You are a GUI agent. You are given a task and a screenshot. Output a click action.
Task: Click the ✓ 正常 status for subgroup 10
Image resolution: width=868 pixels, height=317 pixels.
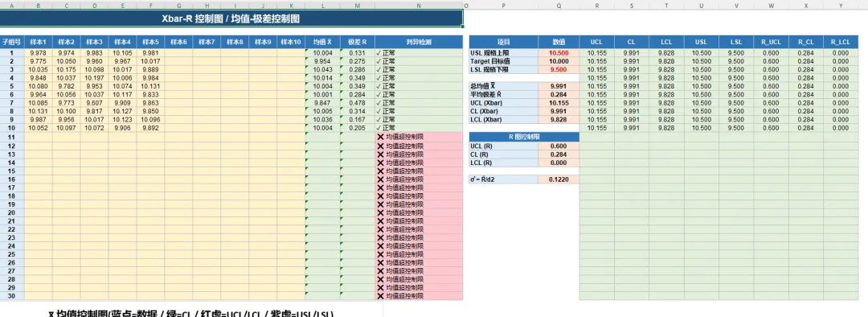pos(419,128)
